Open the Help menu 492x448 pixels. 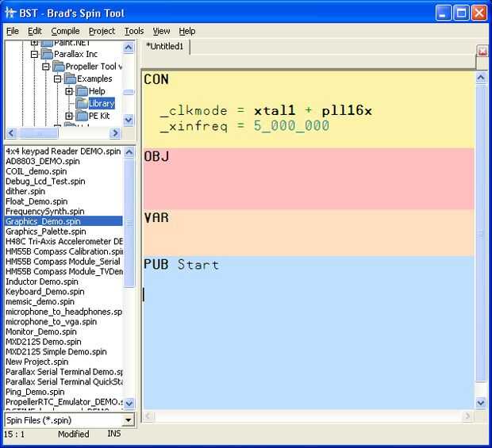[187, 31]
